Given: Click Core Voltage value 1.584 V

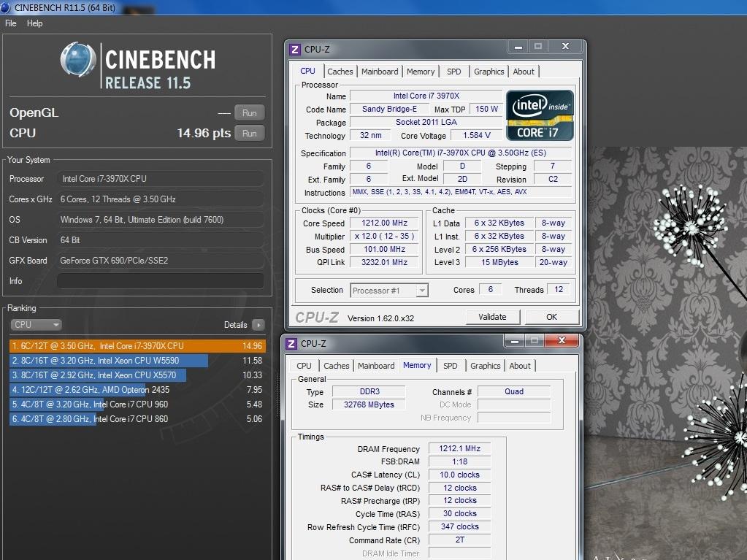Looking at the screenshot, I should (477, 135).
